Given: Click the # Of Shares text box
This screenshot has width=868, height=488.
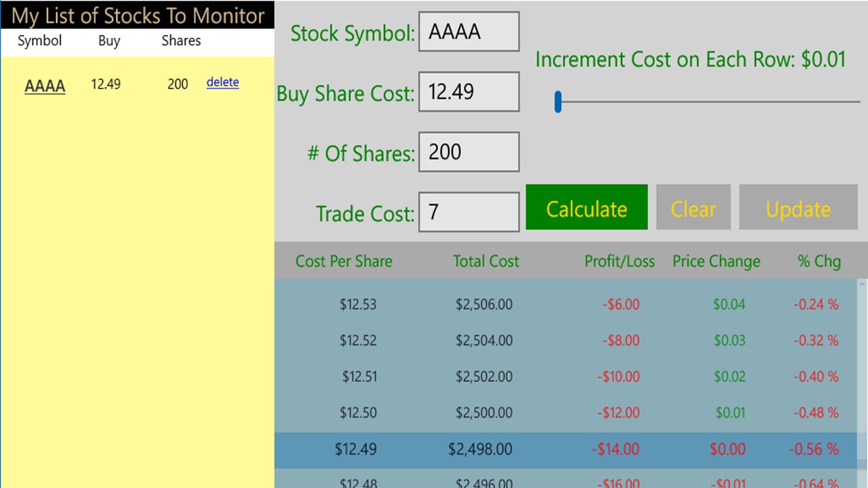Looking at the screenshot, I should pyautogui.click(x=469, y=152).
